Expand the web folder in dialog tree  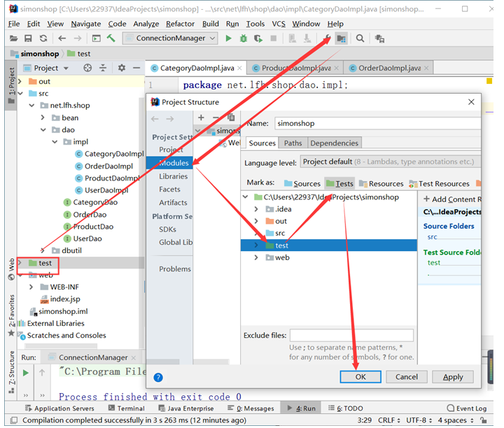256,257
